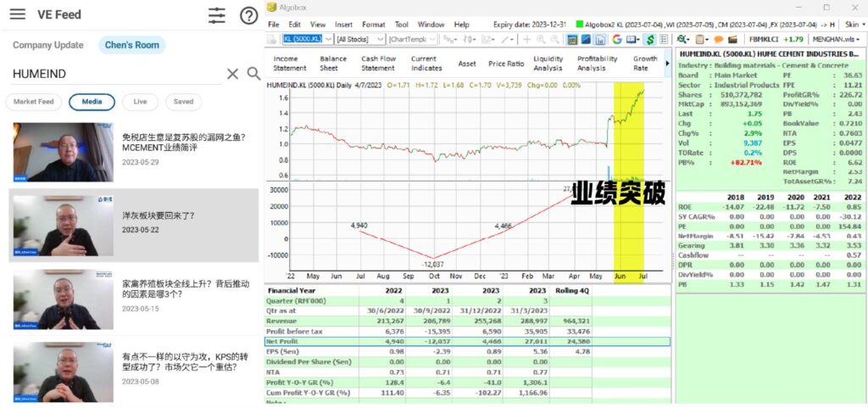Image resolution: width=868 pixels, height=408 pixels.
Task: Expand the KL (5000.KL) stock combo box
Action: pyautogui.click(x=328, y=39)
